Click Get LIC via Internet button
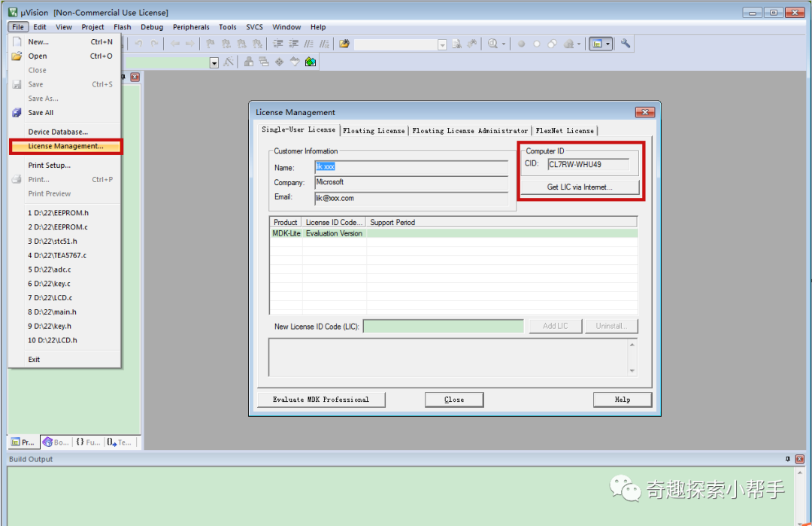This screenshot has height=526, width=812. pyautogui.click(x=580, y=187)
